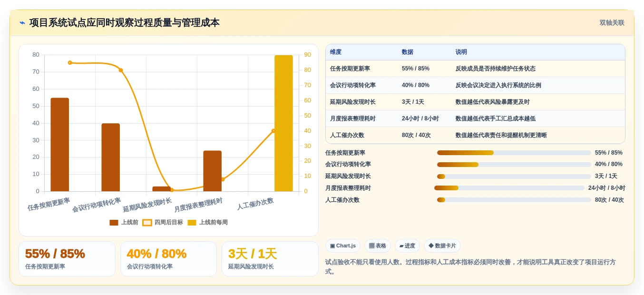Viewport: 644px width, 295px height.
Task: Open the 3天 / 1天 data card
Action: coord(270,259)
